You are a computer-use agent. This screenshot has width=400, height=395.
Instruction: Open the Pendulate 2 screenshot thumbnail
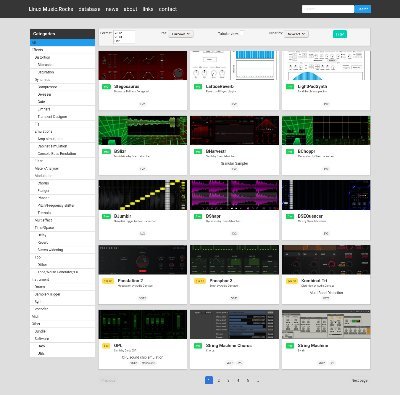click(x=143, y=260)
